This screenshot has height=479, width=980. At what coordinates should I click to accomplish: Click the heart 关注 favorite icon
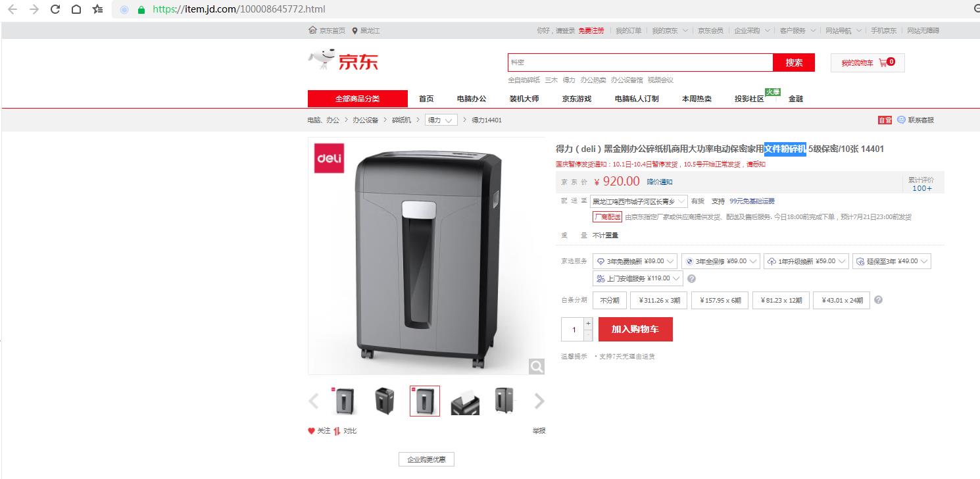point(312,431)
